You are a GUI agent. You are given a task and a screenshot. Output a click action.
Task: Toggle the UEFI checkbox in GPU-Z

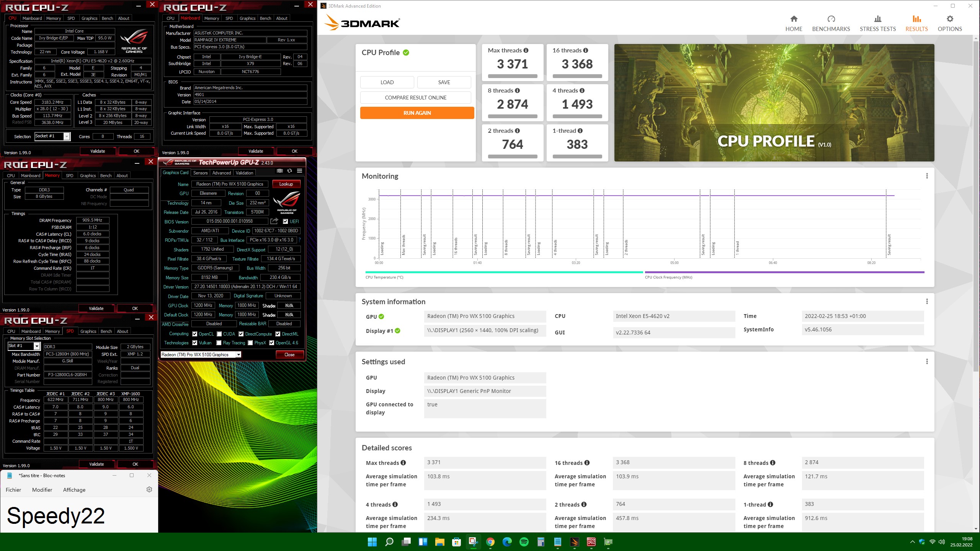tap(285, 222)
